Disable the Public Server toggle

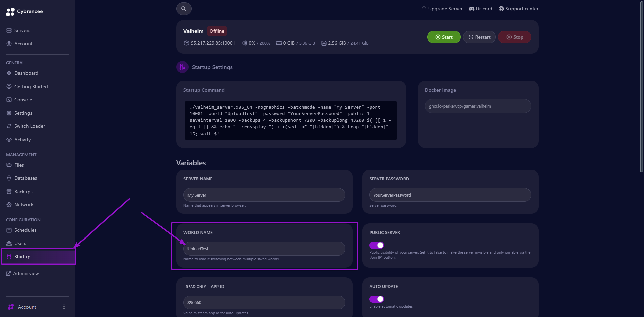pos(376,245)
